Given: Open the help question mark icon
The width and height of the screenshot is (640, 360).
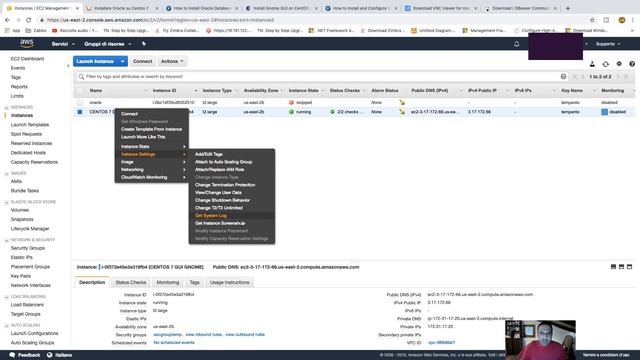Looking at the screenshot, I should [632, 64].
